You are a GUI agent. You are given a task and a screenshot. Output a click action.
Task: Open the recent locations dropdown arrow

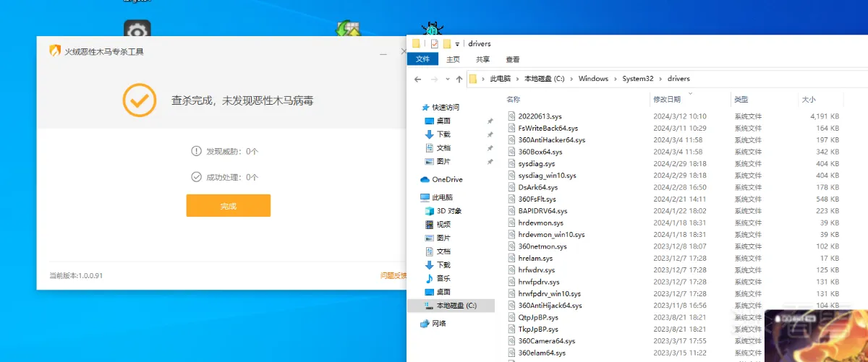(x=448, y=79)
